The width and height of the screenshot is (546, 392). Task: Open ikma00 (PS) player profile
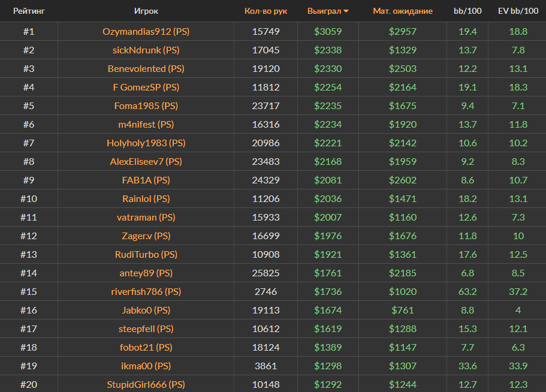(x=146, y=366)
